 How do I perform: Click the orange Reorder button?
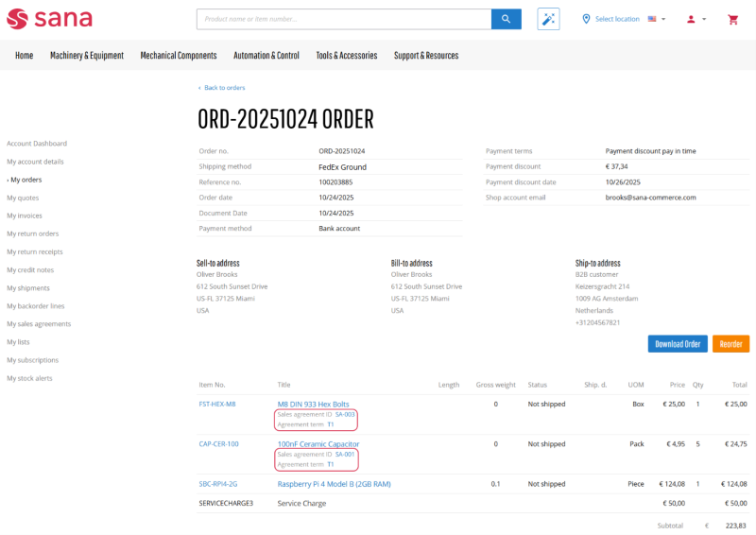(730, 344)
